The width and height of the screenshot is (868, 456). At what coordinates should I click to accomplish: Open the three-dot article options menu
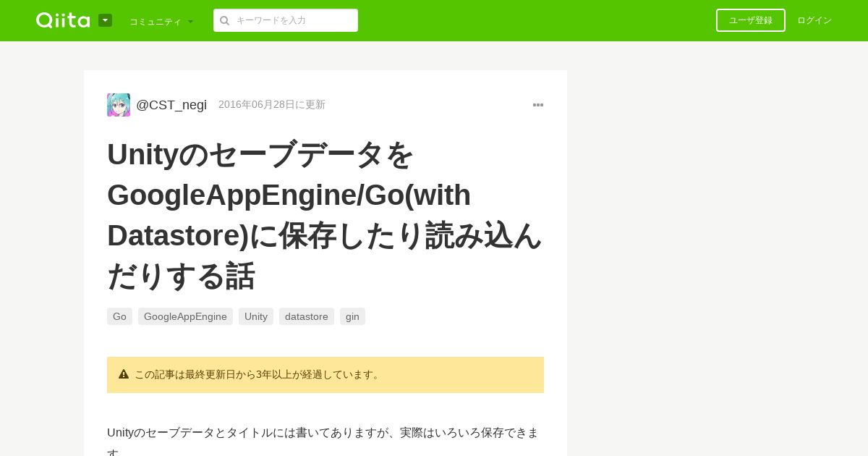coord(538,105)
